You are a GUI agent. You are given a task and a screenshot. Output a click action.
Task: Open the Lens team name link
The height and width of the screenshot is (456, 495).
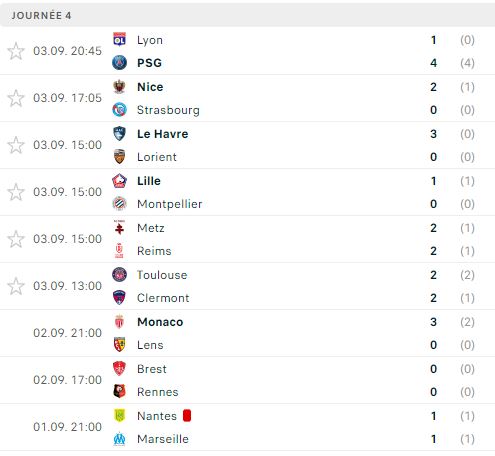pos(150,345)
